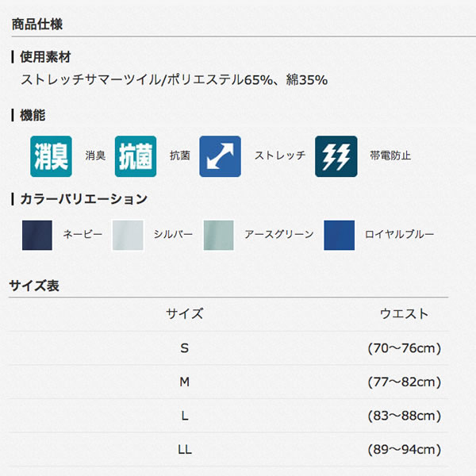
Task: Click the stretch arrows function icon
Action: (x=220, y=156)
